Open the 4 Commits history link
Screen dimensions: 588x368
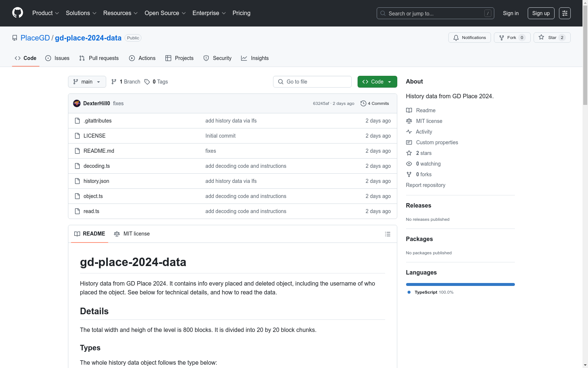pos(375,103)
